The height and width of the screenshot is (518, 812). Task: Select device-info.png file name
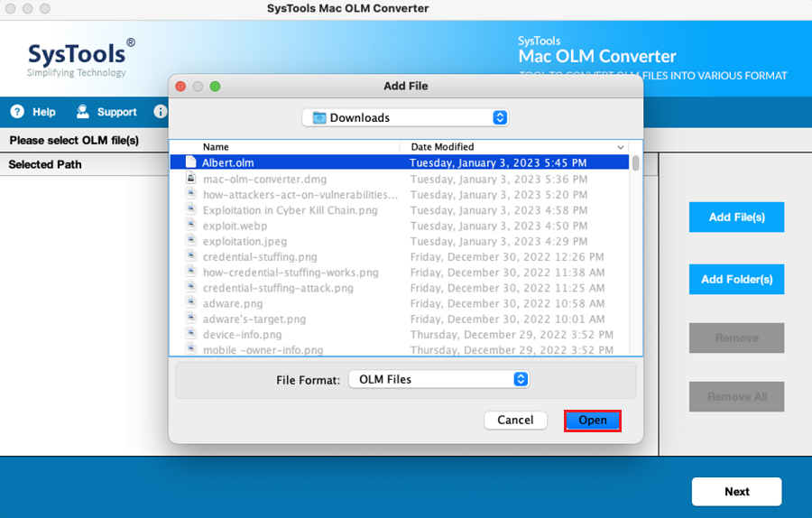243,335
